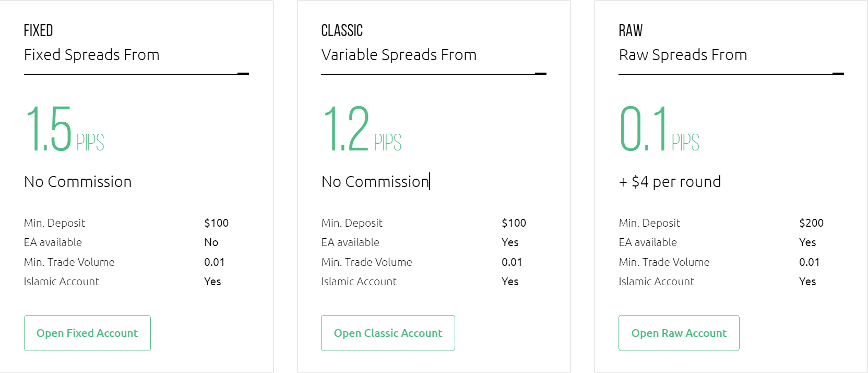Click the $200 Min. Deposit value

[x=811, y=223]
